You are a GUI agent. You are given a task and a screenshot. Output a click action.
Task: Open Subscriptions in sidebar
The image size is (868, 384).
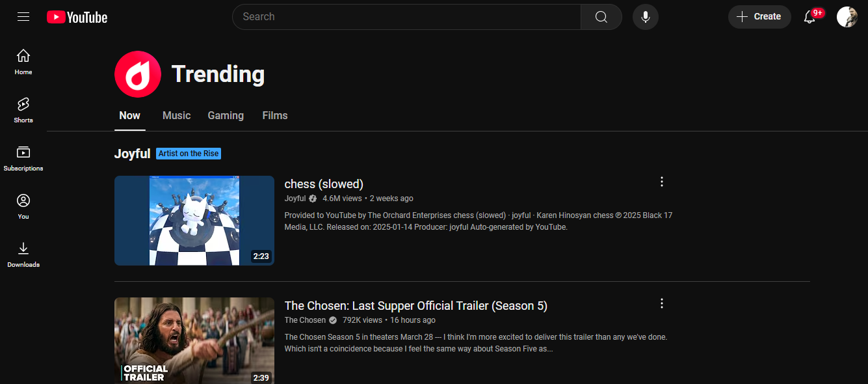(23, 158)
